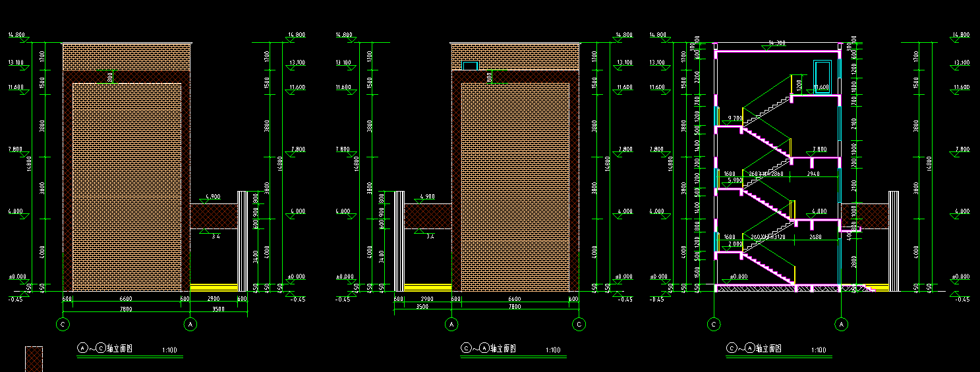Screen dimensions: 980x372
Task: Click axis bubble C under the middle elevation
Action: [579, 324]
